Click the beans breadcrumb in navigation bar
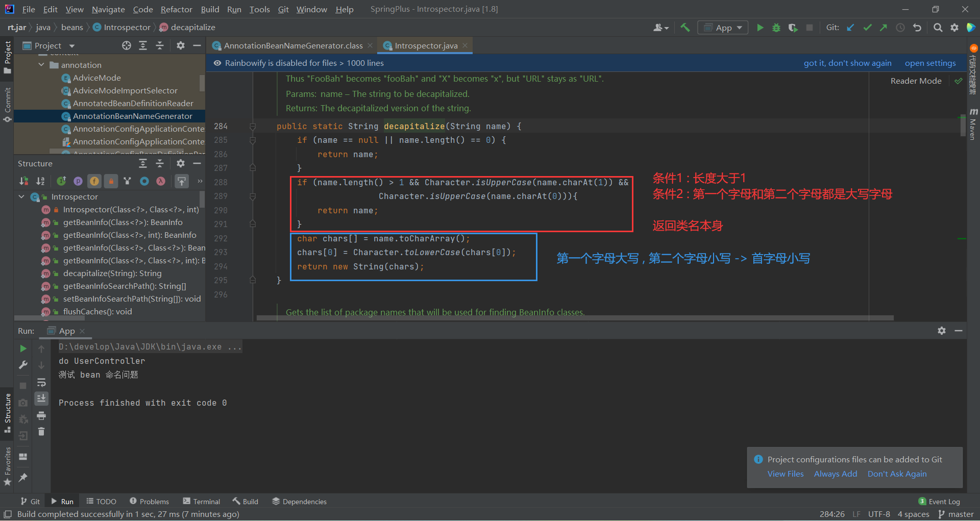 (72, 27)
